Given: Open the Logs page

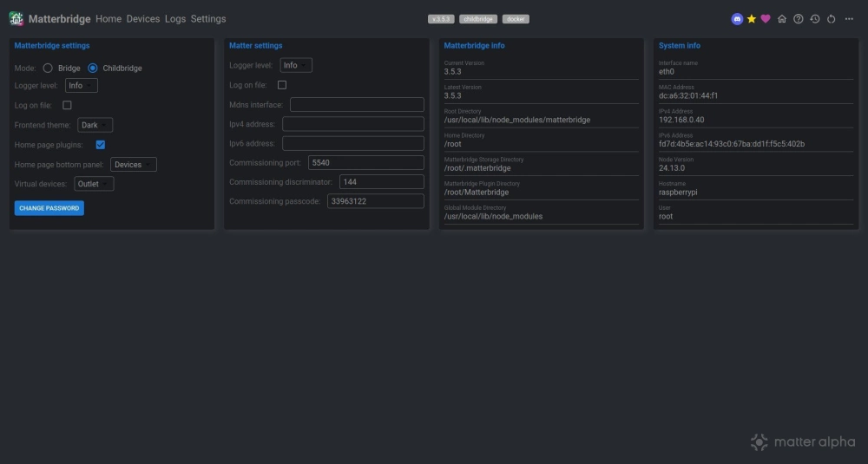Looking at the screenshot, I should [175, 19].
